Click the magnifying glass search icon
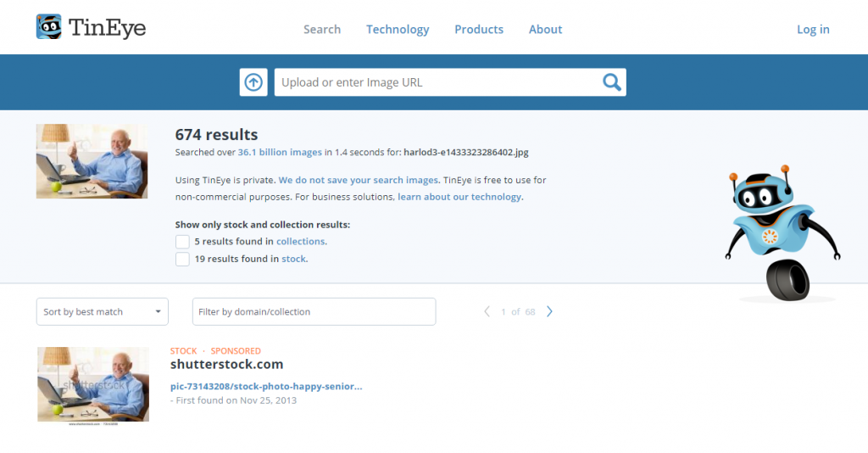The width and height of the screenshot is (868, 453). coord(611,82)
